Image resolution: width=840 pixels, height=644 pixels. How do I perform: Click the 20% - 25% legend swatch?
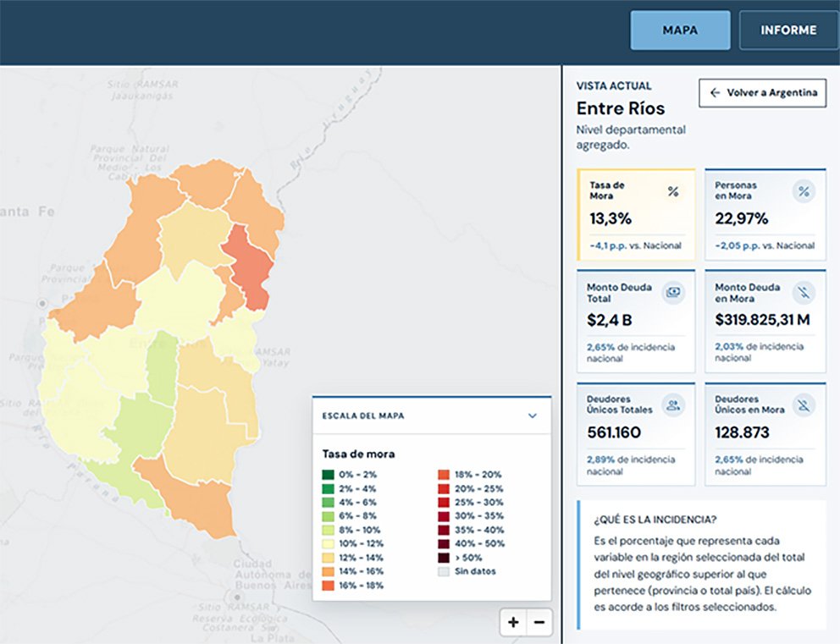444,489
